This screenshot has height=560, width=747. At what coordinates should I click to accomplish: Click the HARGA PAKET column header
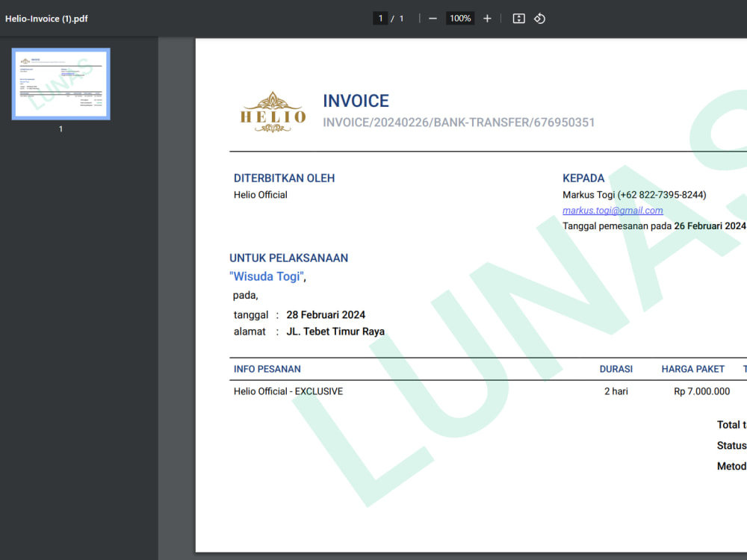pyautogui.click(x=693, y=369)
